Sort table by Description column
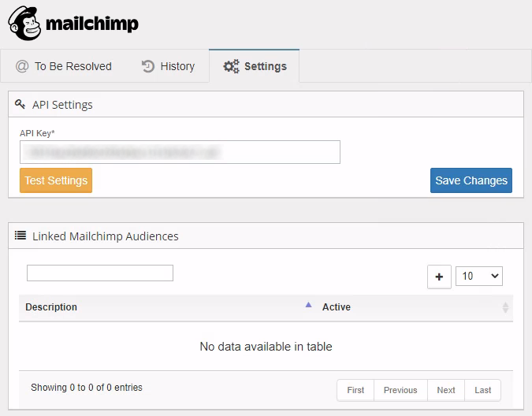The width and height of the screenshot is (532, 416). [51, 307]
